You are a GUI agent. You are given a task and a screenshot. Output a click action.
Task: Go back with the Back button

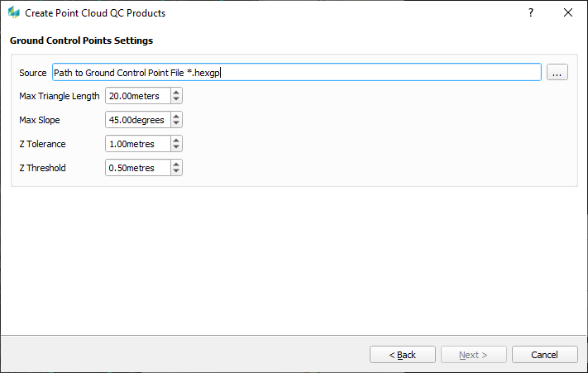pos(403,355)
